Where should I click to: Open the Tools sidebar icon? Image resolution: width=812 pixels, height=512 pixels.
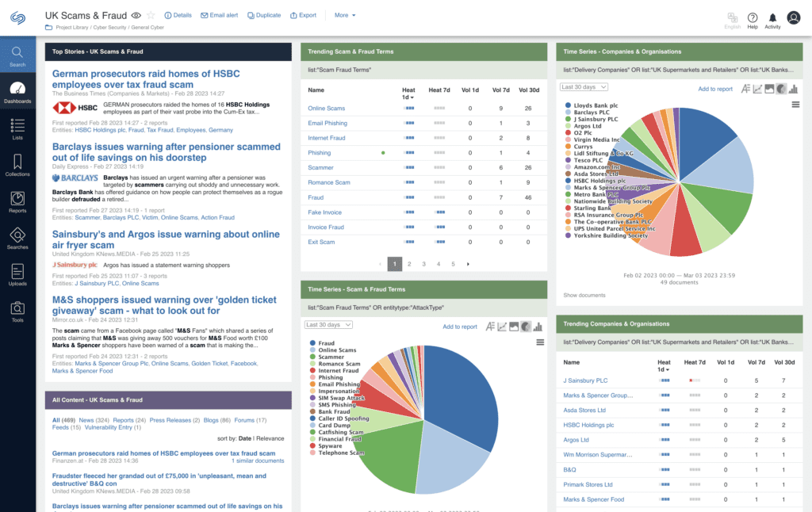(17, 311)
